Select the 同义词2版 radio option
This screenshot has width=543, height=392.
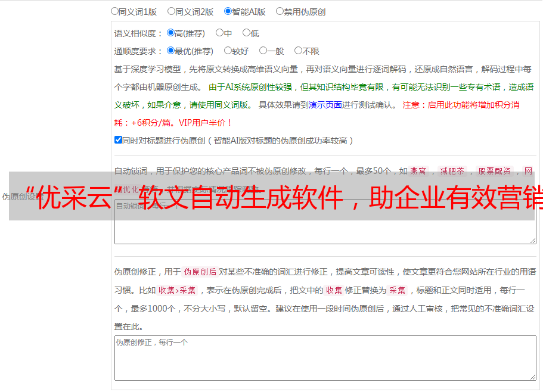[171, 11]
